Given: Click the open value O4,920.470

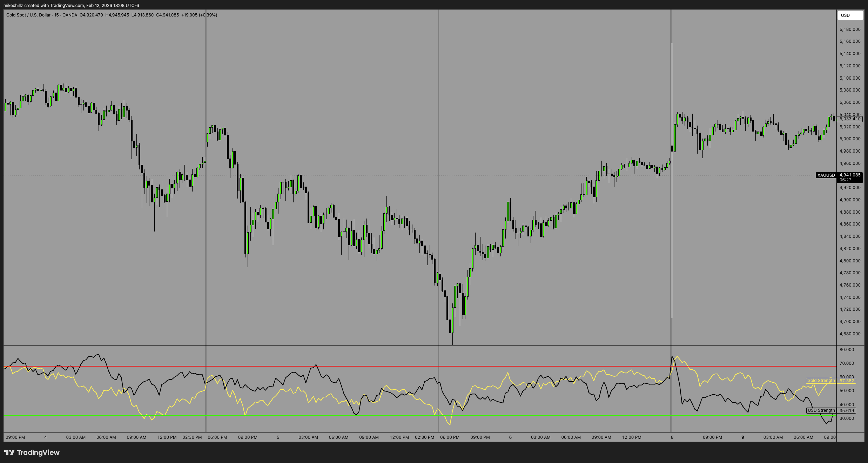Looking at the screenshot, I should coord(91,15).
